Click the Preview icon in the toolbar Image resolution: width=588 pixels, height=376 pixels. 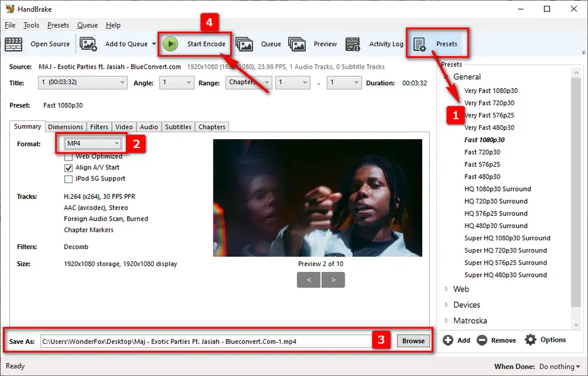pyautogui.click(x=297, y=44)
